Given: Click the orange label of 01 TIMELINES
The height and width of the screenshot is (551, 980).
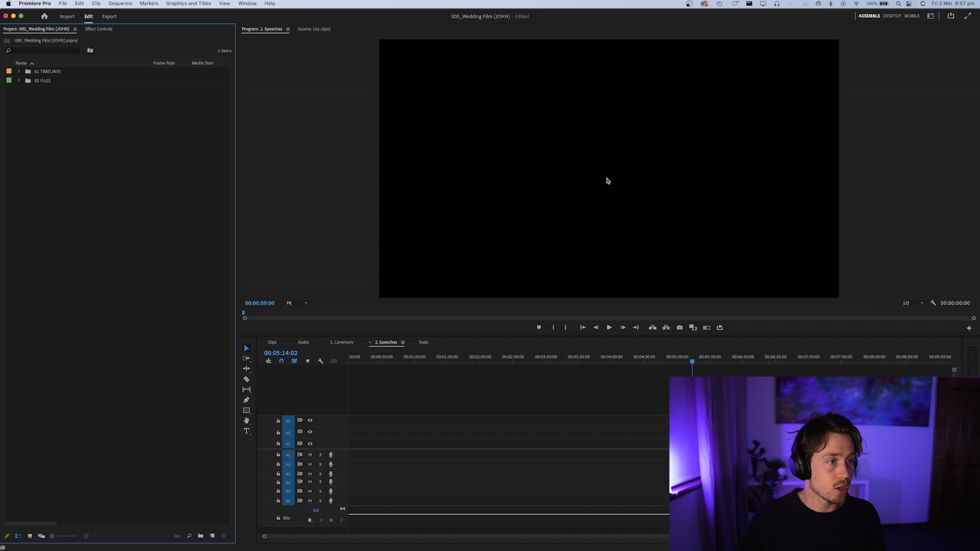Looking at the screenshot, I should 9,71.
